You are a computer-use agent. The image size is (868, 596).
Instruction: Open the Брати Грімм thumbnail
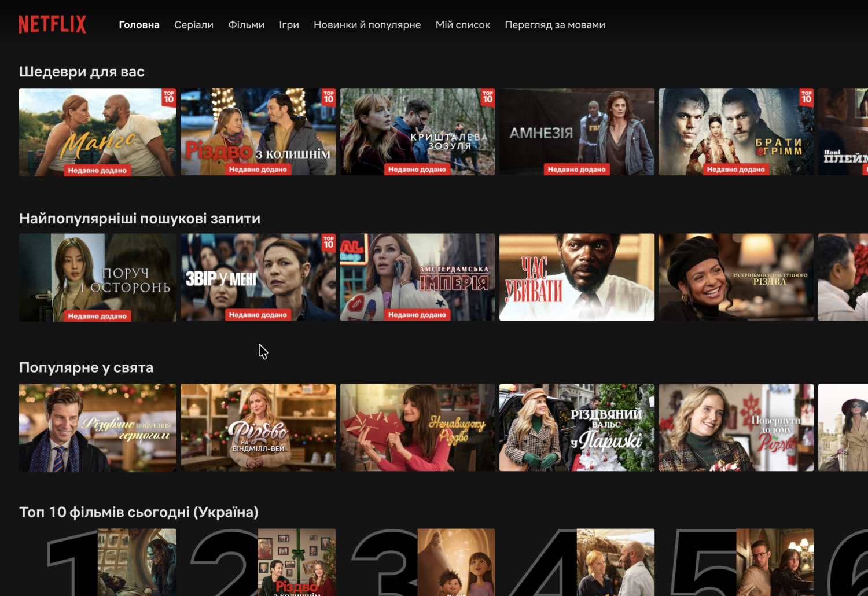(x=736, y=132)
